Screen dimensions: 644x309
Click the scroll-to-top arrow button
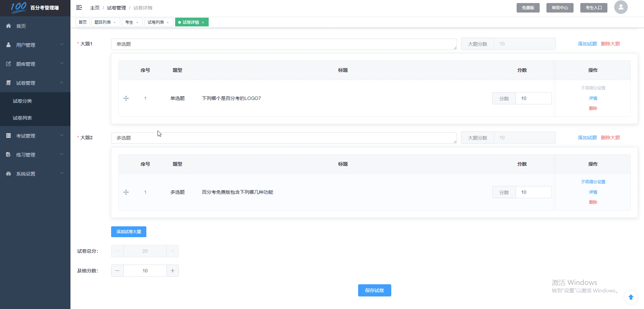pos(630,297)
